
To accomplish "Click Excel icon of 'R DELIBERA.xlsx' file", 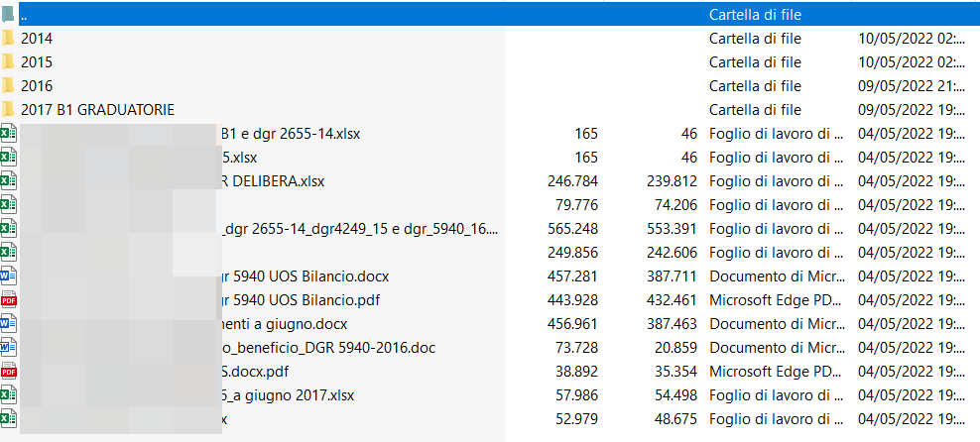I will (x=8, y=181).
